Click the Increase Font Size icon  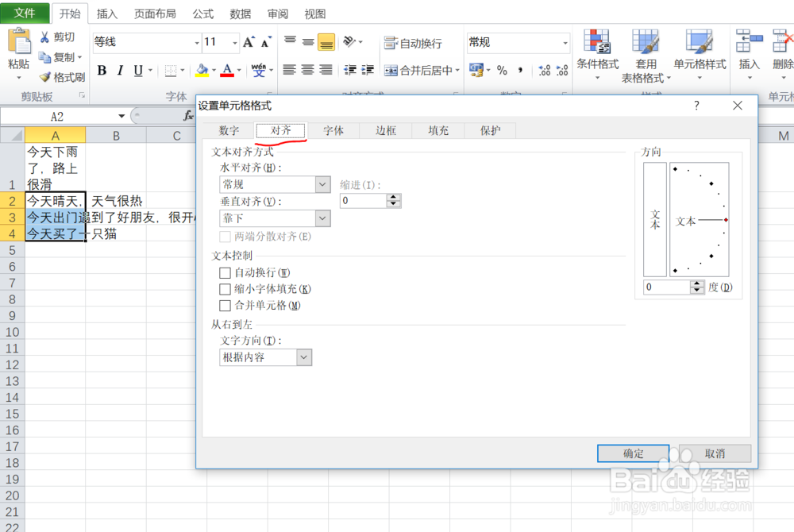(x=249, y=42)
